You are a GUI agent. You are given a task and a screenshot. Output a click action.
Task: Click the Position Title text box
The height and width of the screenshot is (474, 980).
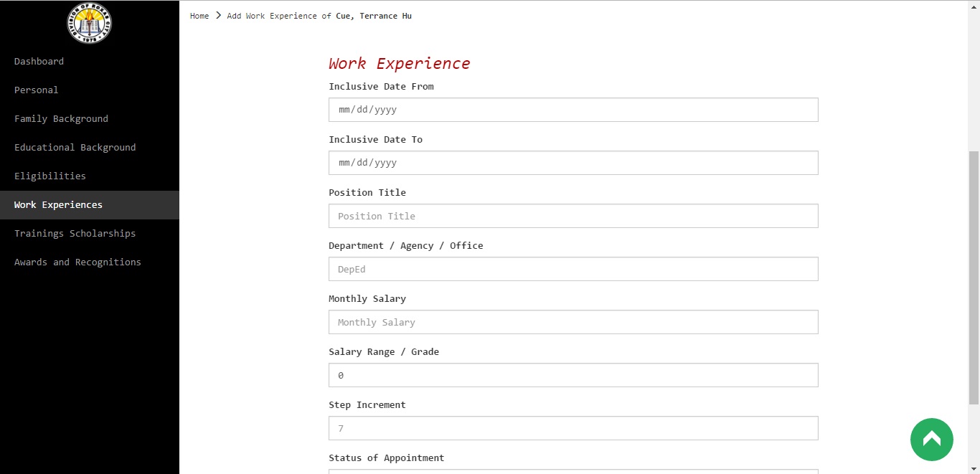click(x=573, y=216)
